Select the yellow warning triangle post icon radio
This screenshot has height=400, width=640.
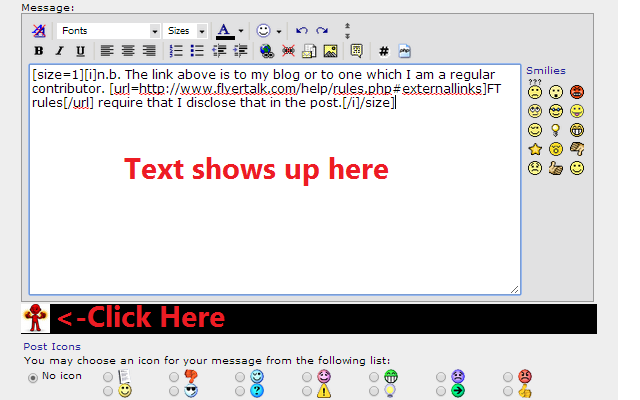point(307,391)
